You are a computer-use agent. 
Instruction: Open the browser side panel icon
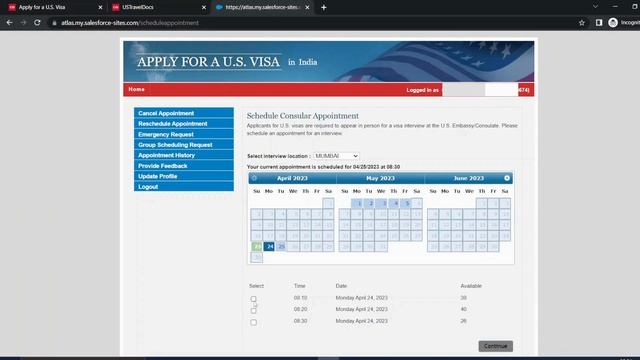point(599,23)
